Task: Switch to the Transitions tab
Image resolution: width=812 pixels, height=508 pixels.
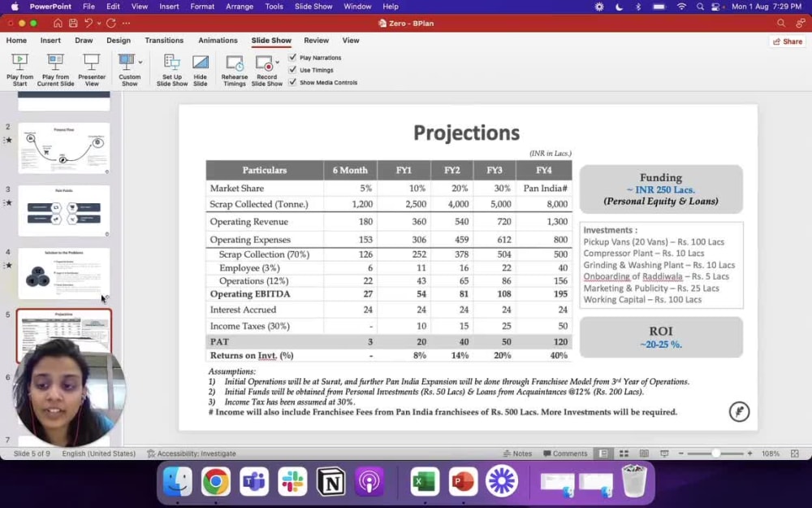Action: (164, 41)
